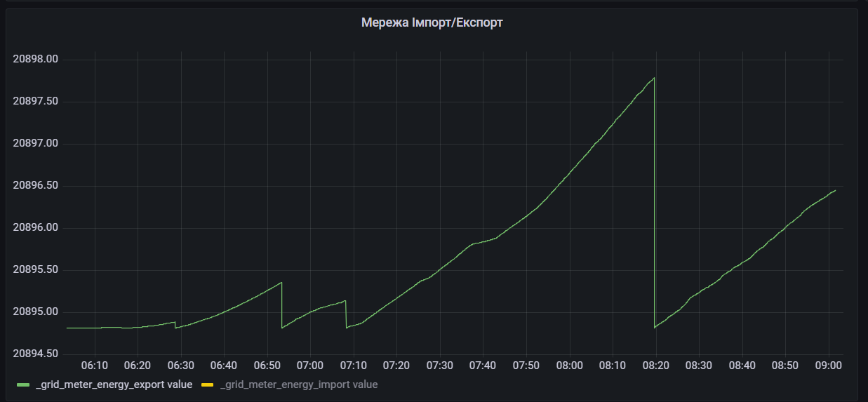868x402 pixels.
Task: Click the export line's highest peak before 08:20
Action: tap(654, 78)
